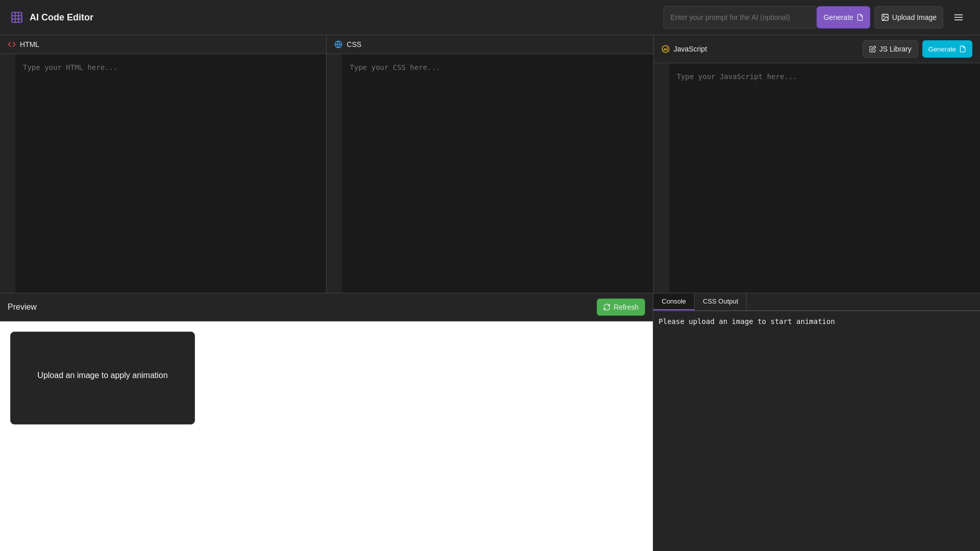This screenshot has width=980, height=551.
Task: Click the JavaScript yellow circle icon
Action: pos(666,49)
